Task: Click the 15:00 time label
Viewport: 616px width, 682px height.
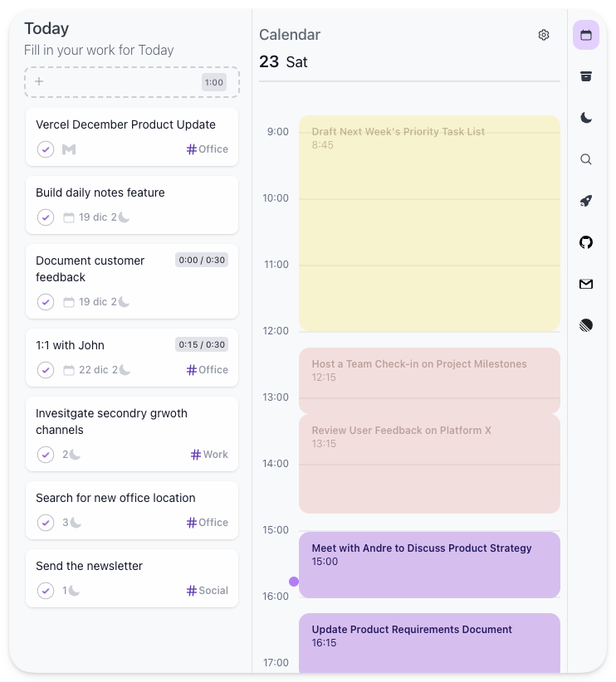Action: point(276,530)
